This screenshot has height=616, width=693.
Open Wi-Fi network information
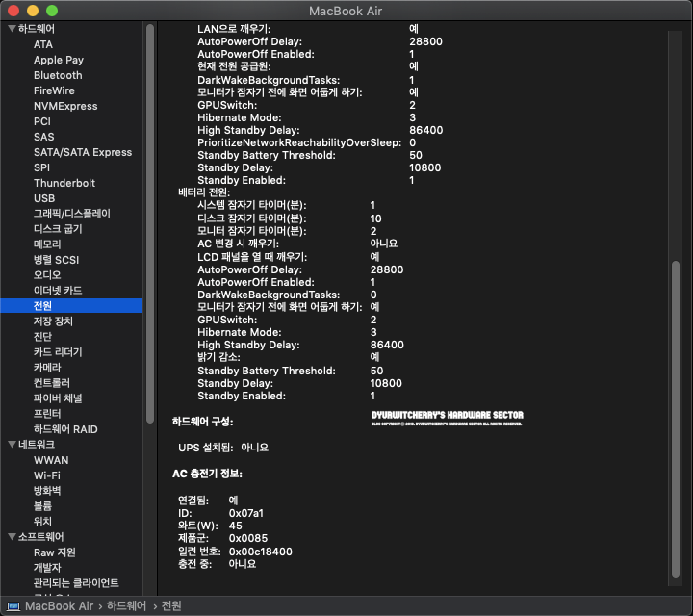(x=47, y=475)
